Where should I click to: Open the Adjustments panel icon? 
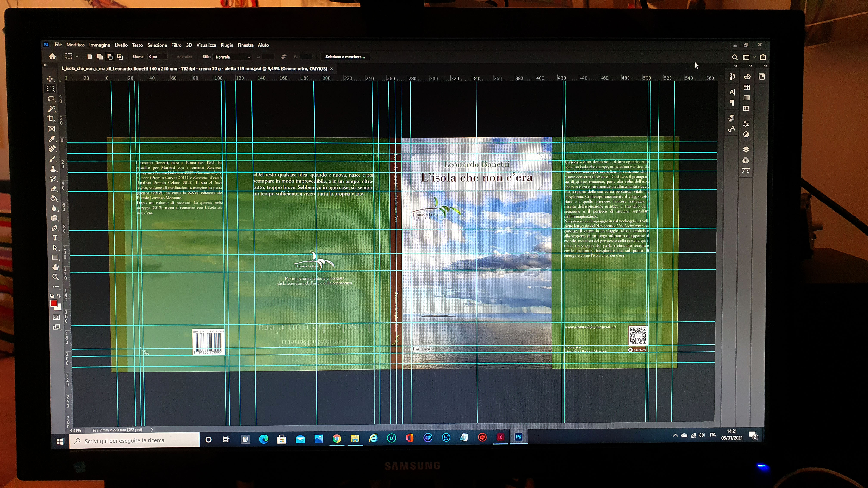coord(746,134)
